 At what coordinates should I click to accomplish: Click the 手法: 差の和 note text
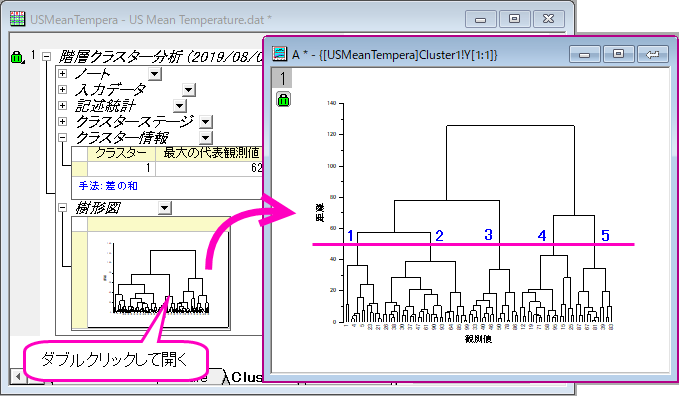[108, 186]
